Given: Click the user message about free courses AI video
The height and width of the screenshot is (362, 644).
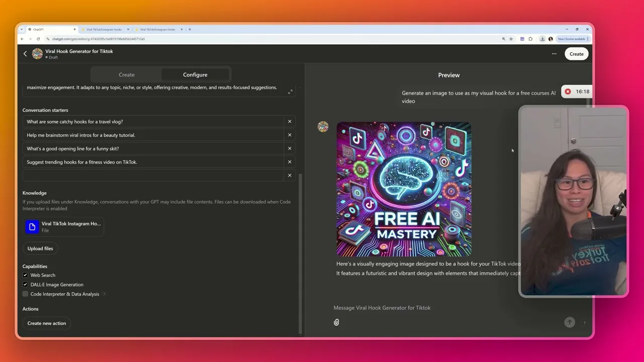Looking at the screenshot, I should pyautogui.click(x=478, y=97).
